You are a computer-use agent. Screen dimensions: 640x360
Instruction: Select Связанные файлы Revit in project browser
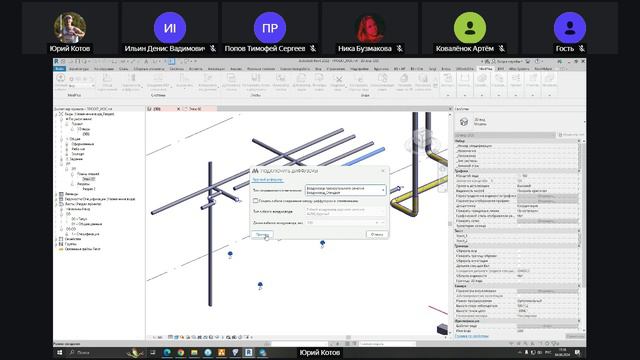[x=82, y=249]
